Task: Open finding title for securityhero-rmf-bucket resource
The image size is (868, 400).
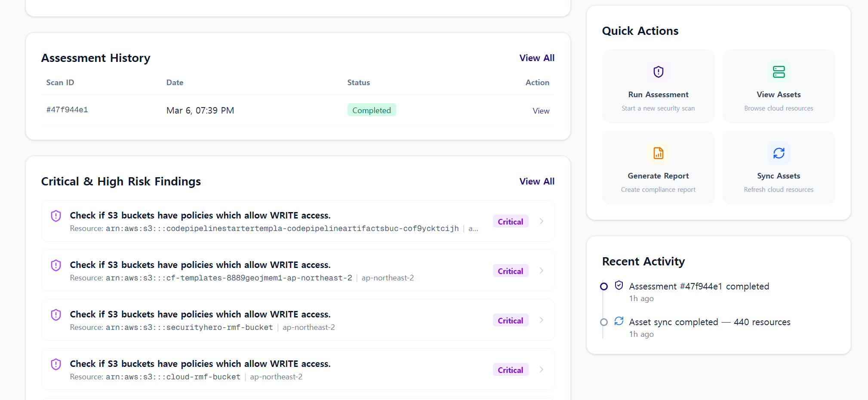Action: coord(200,314)
